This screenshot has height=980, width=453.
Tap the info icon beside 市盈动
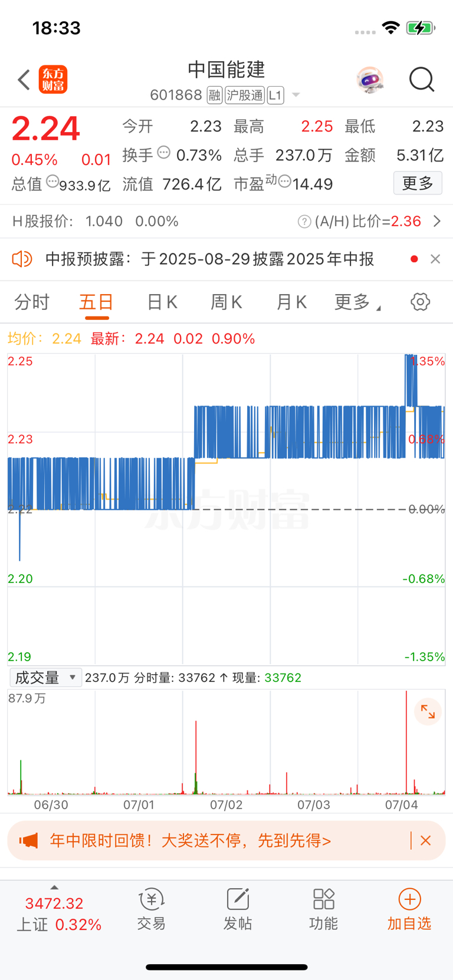point(284,182)
